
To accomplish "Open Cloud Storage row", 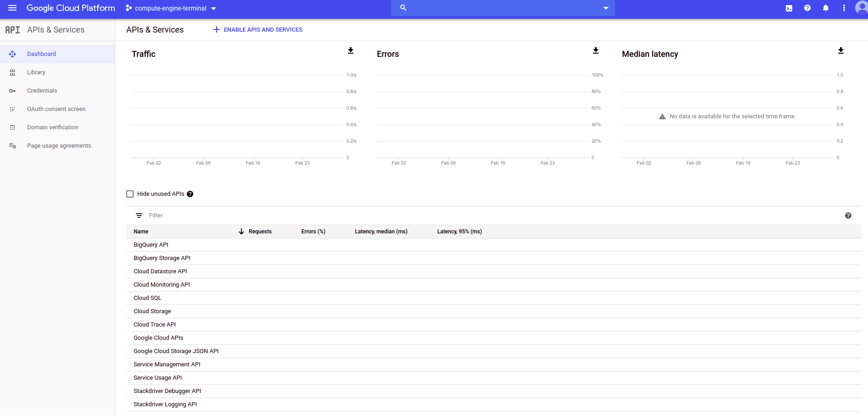I will pos(493,311).
